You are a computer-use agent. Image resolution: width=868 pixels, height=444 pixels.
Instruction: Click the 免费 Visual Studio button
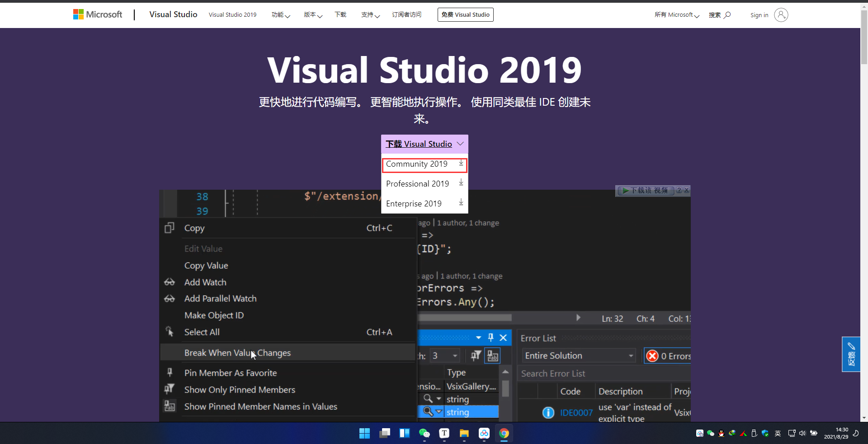point(465,14)
